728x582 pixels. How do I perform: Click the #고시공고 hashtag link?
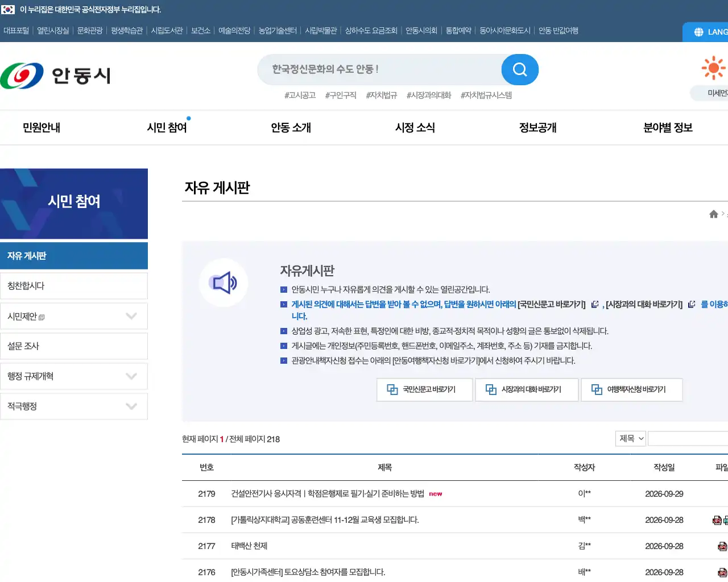pyautogui.click(x=300, y=95)
